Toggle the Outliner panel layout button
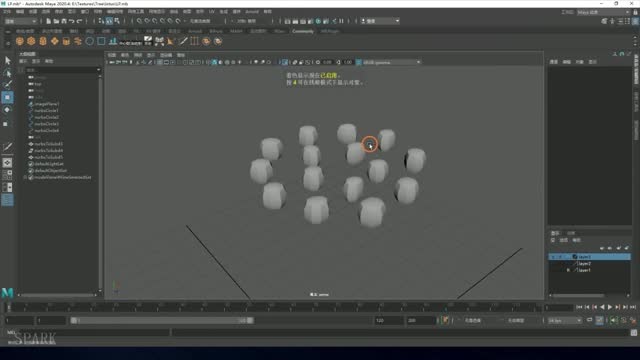 pyautogui.click(x=7, y=200)
